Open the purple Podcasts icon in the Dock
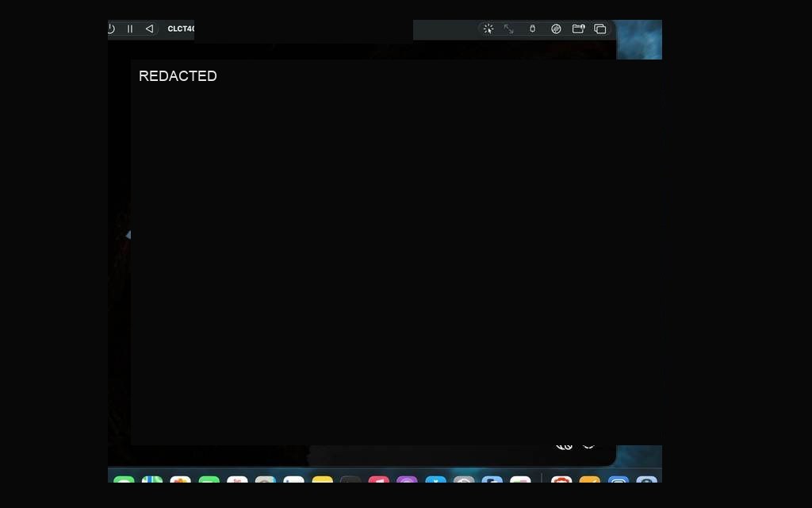Image resolution: width=812 pixels, height=508 pixels. (x=407, y=479)
